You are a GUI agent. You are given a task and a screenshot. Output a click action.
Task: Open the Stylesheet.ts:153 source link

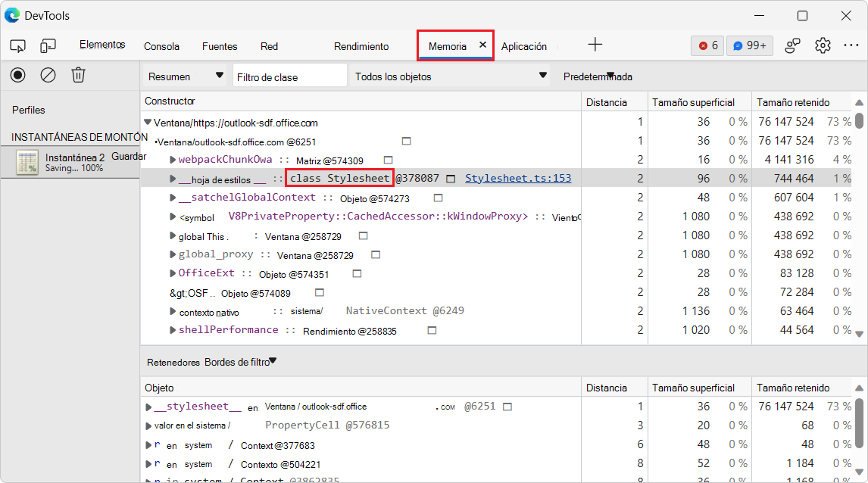(518, 178)
